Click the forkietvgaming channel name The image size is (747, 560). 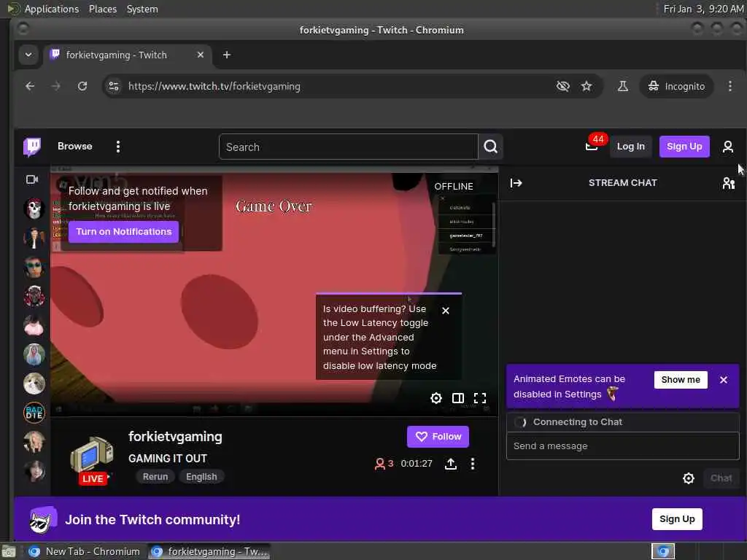coord(175,437)
